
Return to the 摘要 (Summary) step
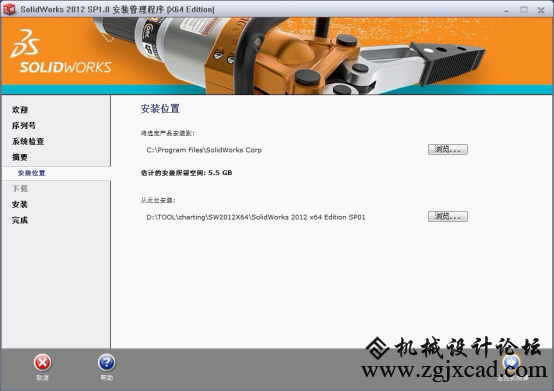(x=20, y=157)
